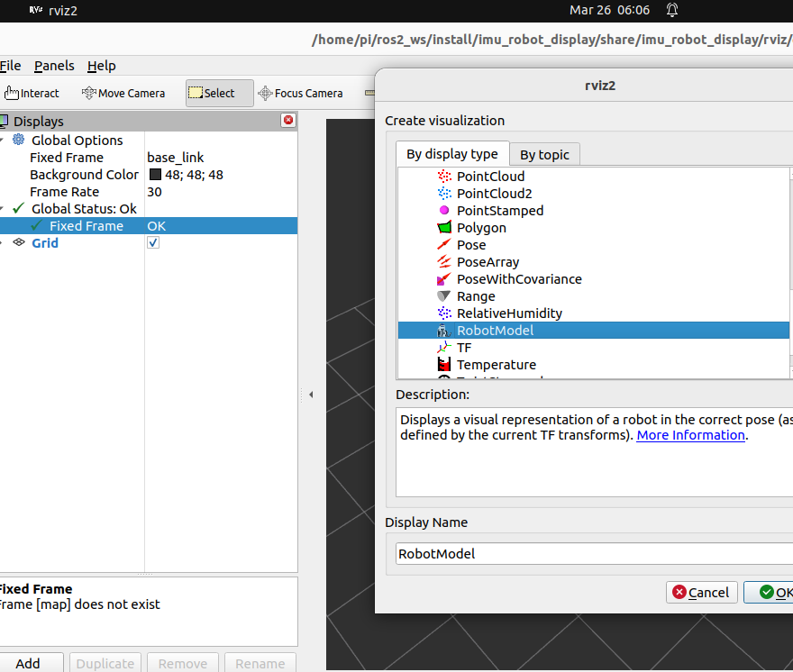Click the Measure tool ruler icon
Screen dimensions: 793x672
(369, 93)
